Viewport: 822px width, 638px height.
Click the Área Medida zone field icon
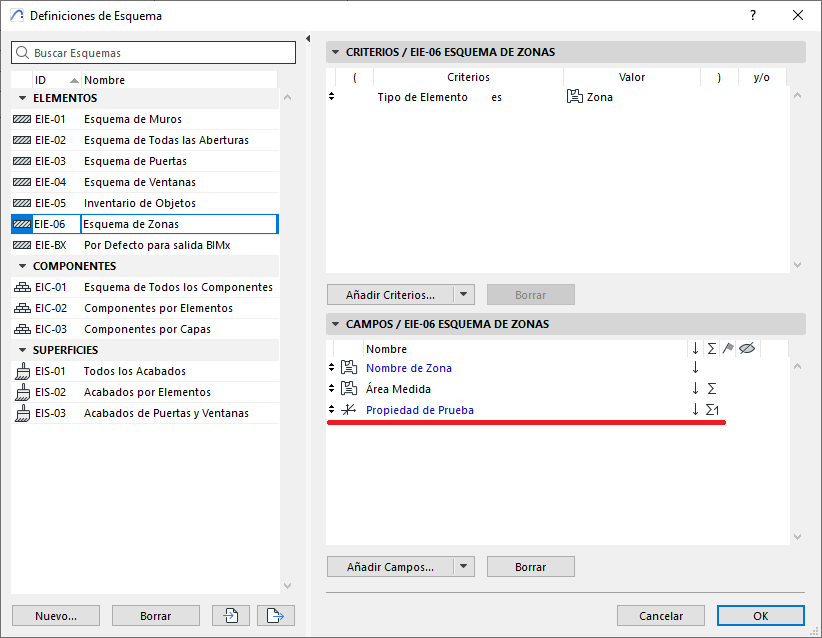click(x=349, y=389)
